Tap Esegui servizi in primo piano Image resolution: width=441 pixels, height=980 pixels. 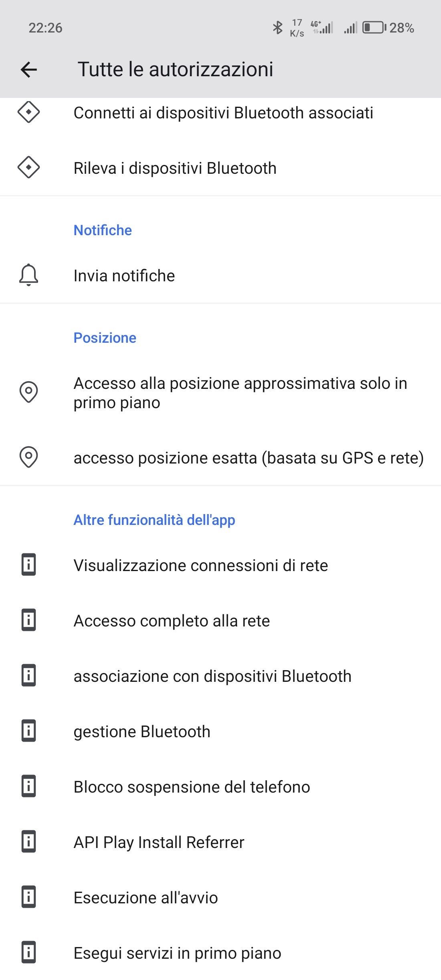coord(177,953)
